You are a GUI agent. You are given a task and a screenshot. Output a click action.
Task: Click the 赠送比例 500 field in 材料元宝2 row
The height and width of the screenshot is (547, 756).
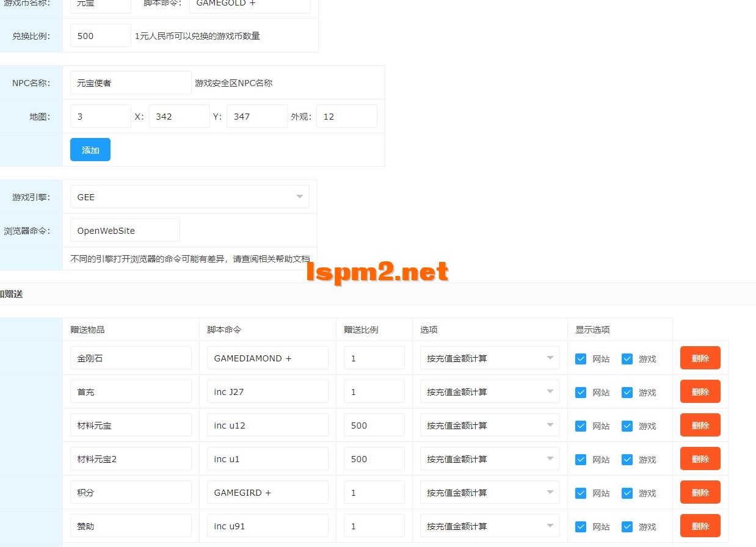coord(374,458)
